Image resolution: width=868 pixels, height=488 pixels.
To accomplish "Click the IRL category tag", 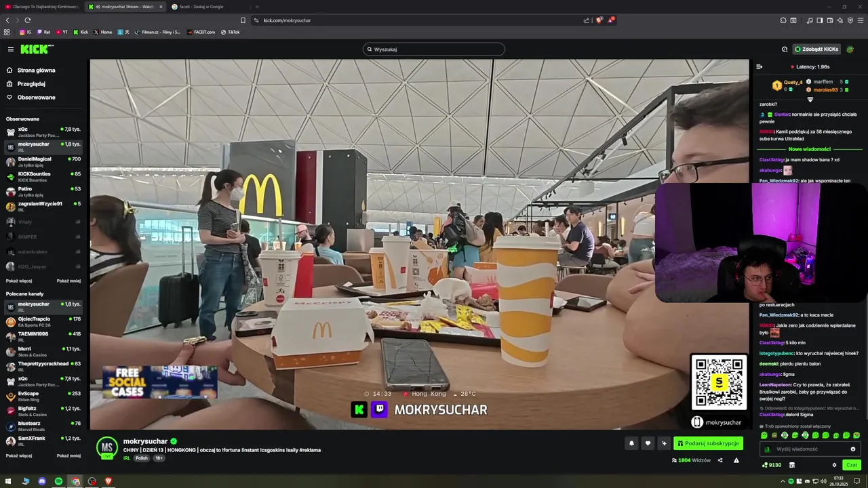I will 127,458.
